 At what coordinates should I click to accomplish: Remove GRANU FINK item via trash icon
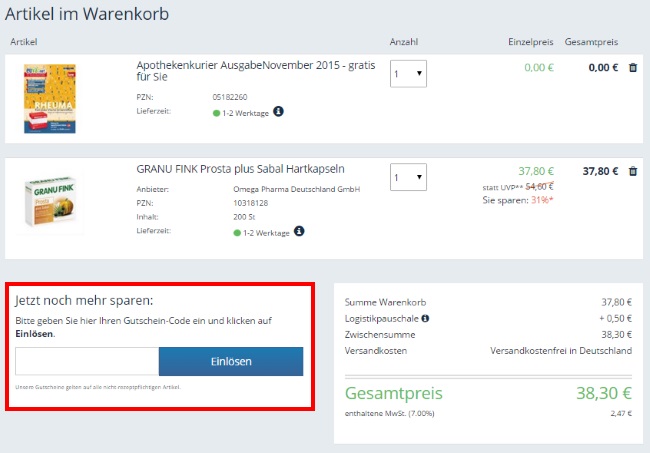[633, 171]
